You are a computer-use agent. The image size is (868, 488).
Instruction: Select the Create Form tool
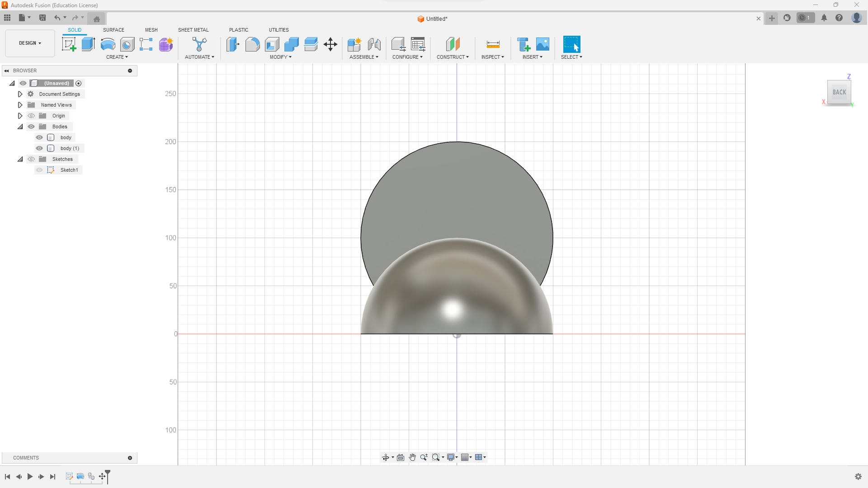[x=166, y=44]
